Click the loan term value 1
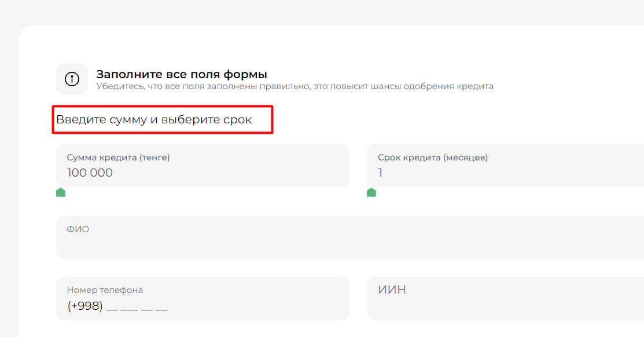This screenshot has height=337, width=644. [x=380, y=173]
